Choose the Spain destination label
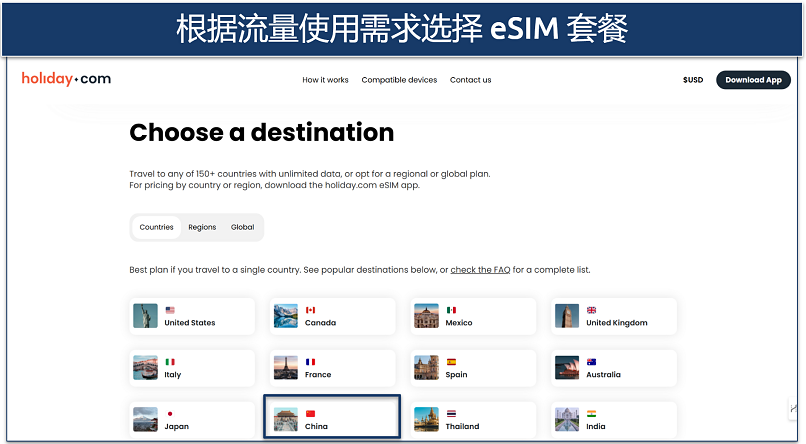Screen dimensions: 806x444 (456, 375)
